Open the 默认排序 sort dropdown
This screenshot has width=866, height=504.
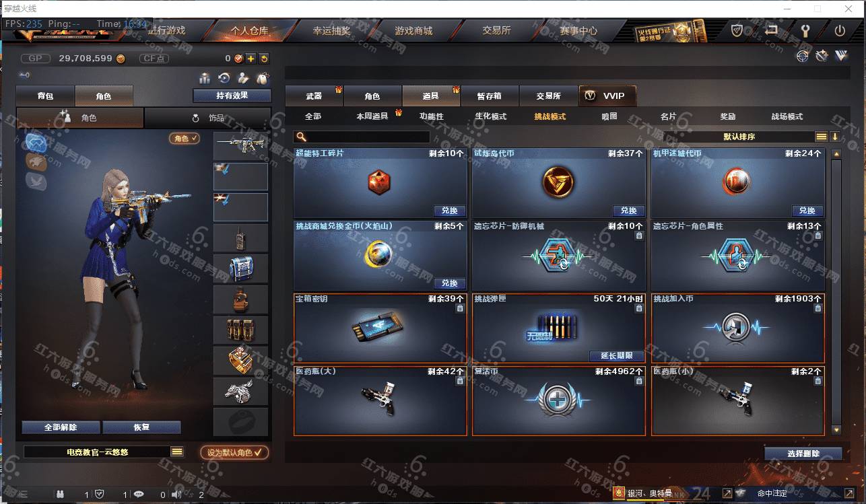tap(739, 137)
